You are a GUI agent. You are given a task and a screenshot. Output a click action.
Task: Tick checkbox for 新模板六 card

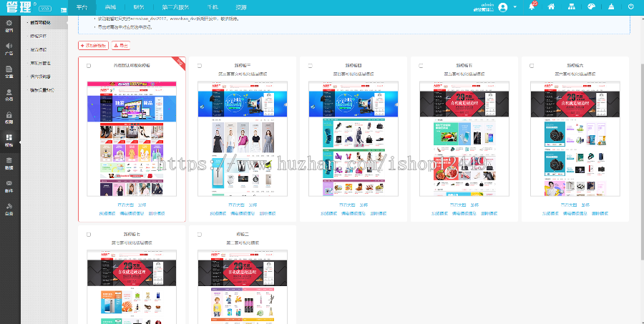click(x=532, y=66)
